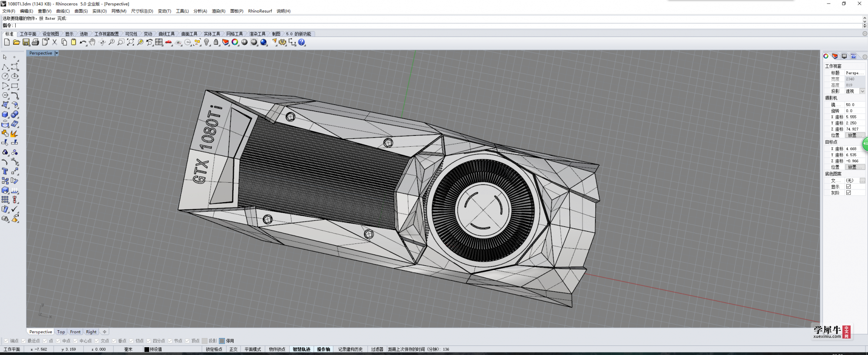Click the Paste clipboard icon
Screen dimensions: 868x355
click(73, 42)
